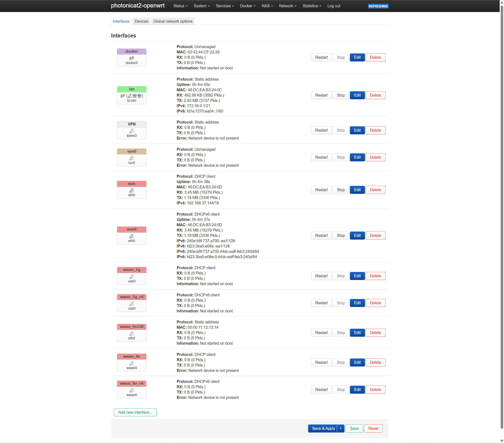Open the Services menu
Image resolution: width=504 pixels, height=443 pixels.
pyautogui.click(x=225, y=6)
